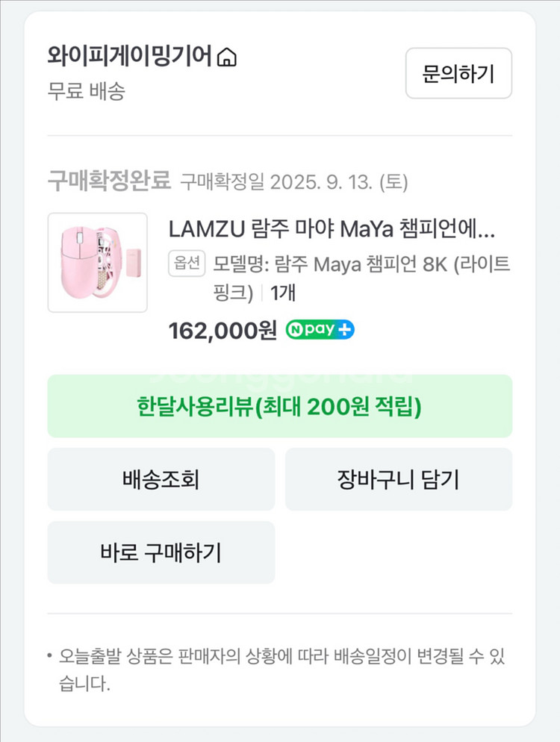Click the 162,000원 price
Screen dimensions: 560x742
click(x=223, y=330)
